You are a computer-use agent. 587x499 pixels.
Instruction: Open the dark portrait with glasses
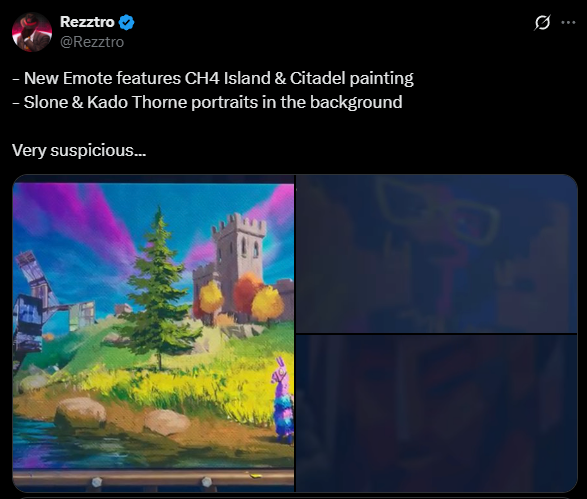(437, 254)
